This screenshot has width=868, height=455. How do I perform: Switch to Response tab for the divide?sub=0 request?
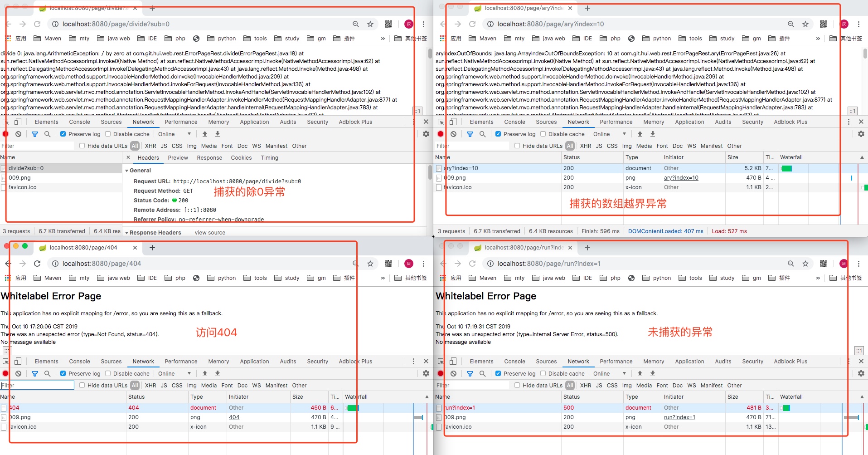(x=209, y=158)
